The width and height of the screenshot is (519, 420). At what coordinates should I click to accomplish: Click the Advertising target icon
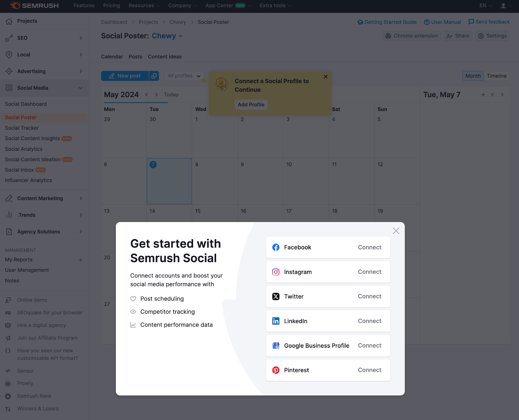[x=9, y=71]
